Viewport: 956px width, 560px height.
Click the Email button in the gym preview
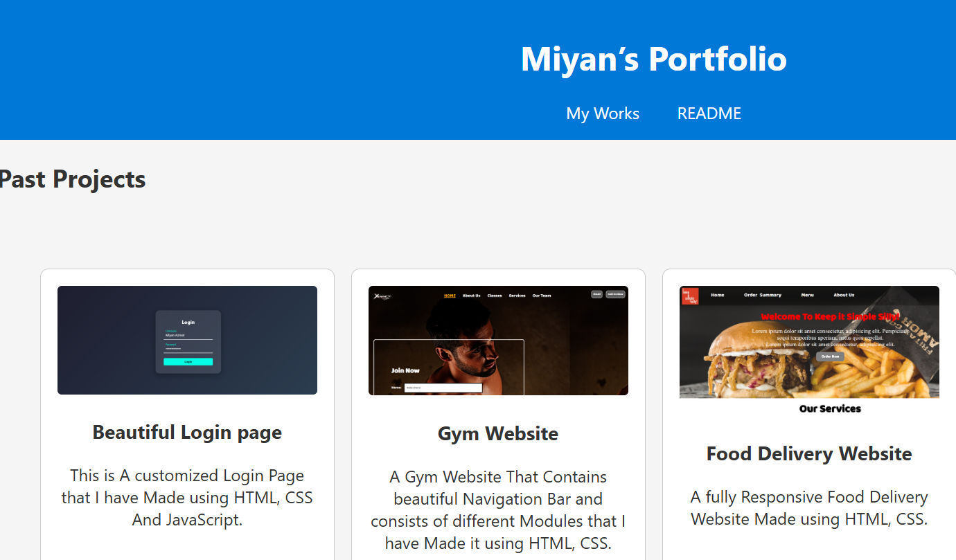coord(596,294)
